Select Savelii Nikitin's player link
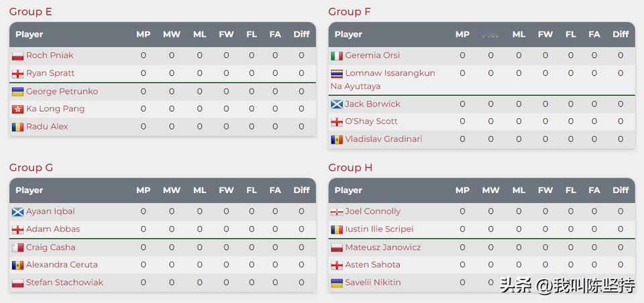 372,282
